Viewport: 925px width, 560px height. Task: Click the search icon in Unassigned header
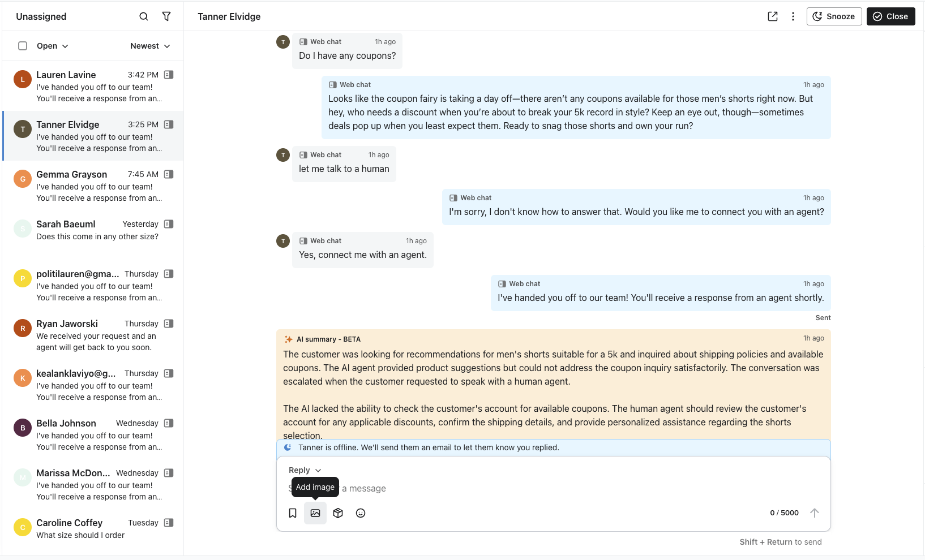[x=144, y=16]
